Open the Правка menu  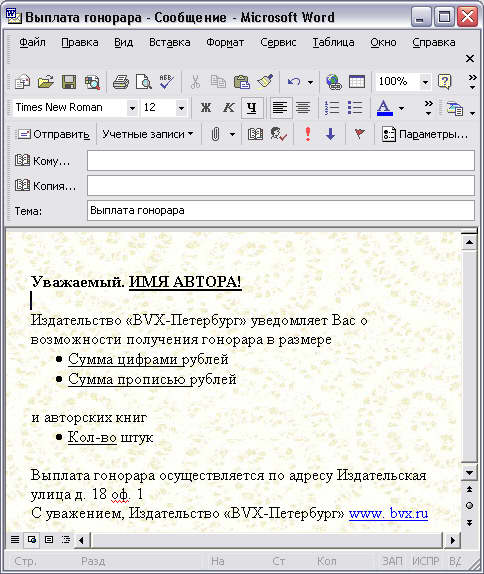[x=80, y=42]
